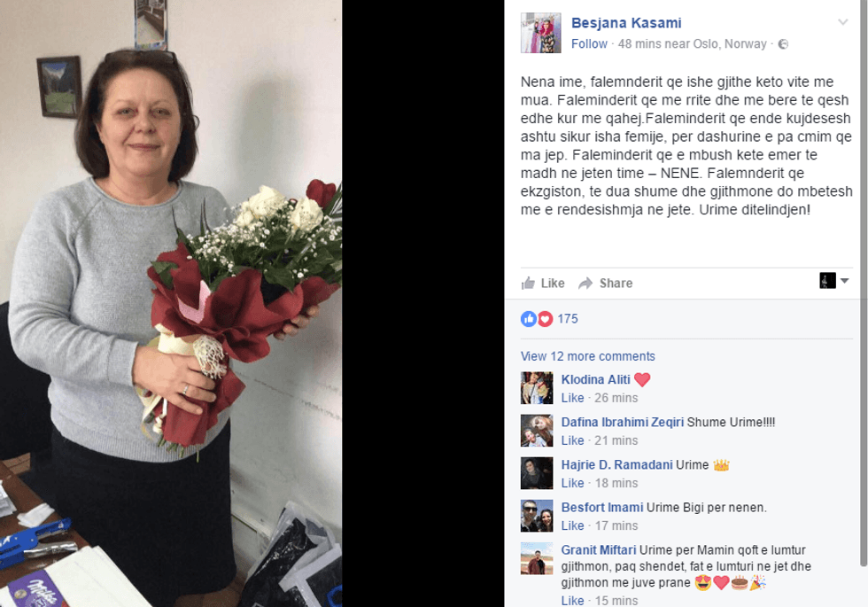Open Dafina Ibrahimi Zeqiri's profile
Screen dimensions: 868x607
tap(622, 422)
